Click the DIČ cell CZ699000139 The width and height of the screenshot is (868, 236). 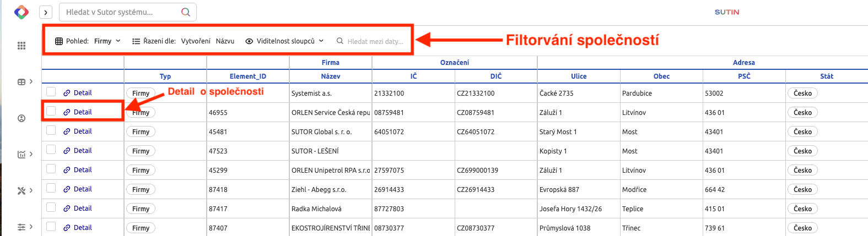point(496,170)
